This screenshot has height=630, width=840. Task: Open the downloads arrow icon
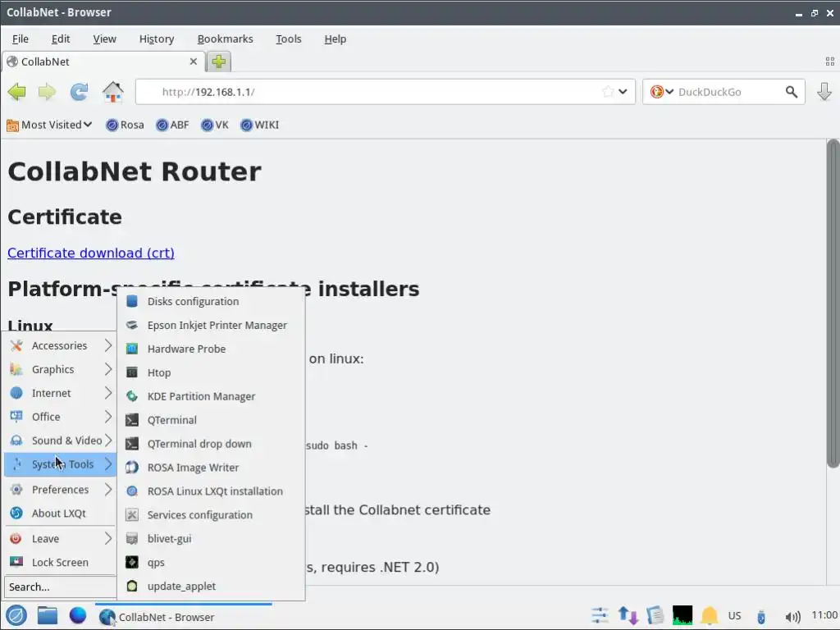[x=824, y=92]
